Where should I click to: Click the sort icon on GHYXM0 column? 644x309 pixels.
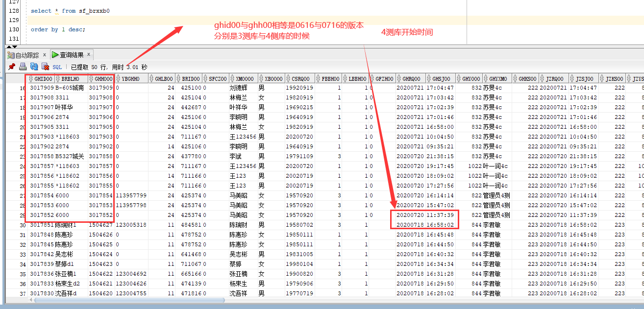click(x=486, y=78)
